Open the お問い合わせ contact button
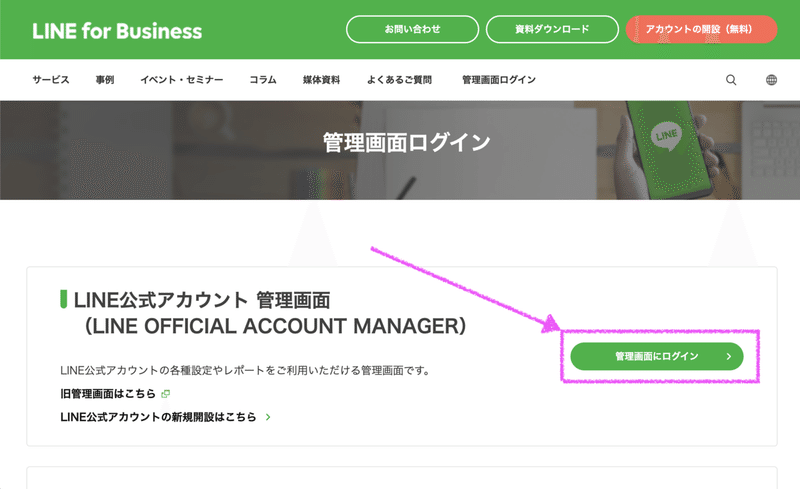Screen dimensions: 800x489 click(x=412, y=29)
